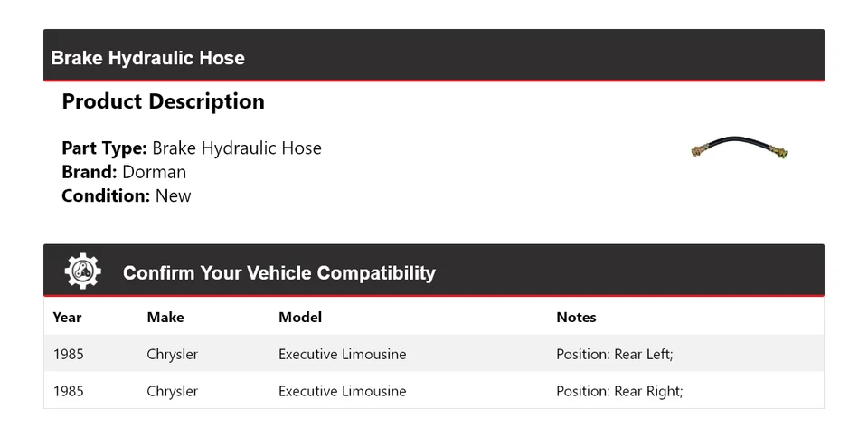Click the Brake Hydraulic Hose title bar

coord(147,58)
